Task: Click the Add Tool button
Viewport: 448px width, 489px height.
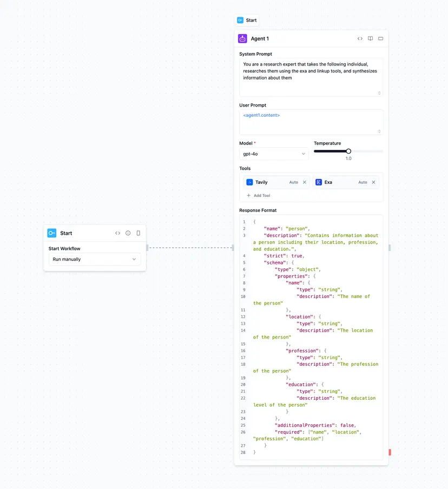Action: click(x=259, y=196)
